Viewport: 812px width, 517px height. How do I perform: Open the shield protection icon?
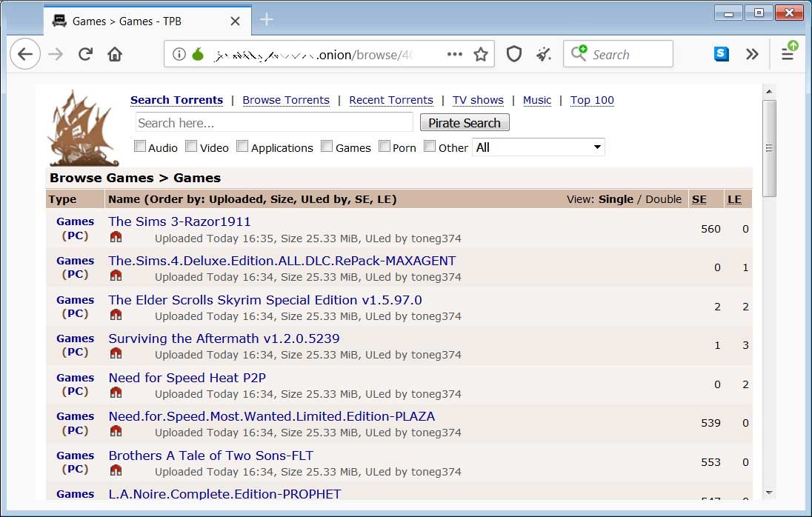coord(514,54)
